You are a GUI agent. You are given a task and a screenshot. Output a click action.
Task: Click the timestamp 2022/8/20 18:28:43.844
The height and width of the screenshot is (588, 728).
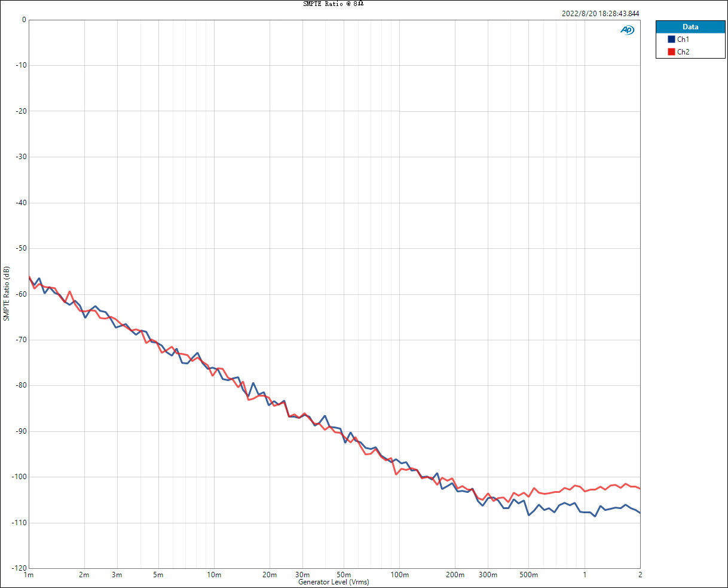pos(601,13)
